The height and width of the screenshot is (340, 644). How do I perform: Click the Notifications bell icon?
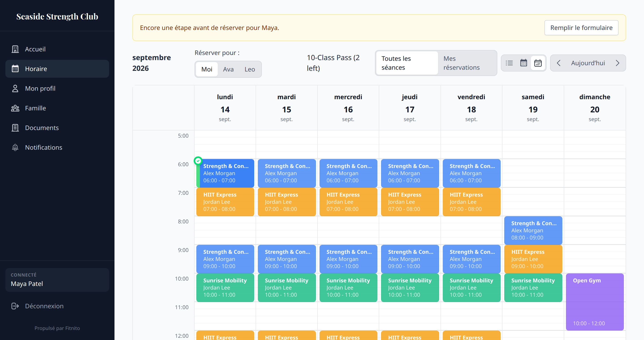click(15, 147)
